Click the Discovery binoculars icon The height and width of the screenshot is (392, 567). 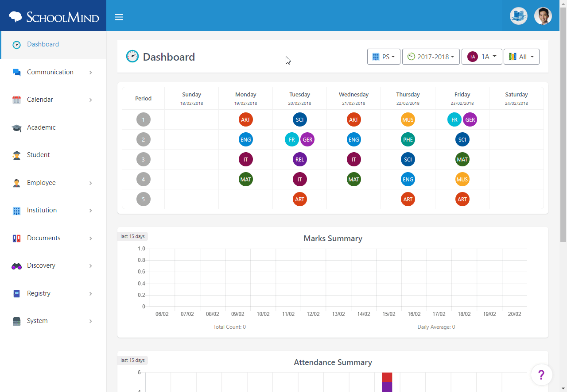point(16,266)
